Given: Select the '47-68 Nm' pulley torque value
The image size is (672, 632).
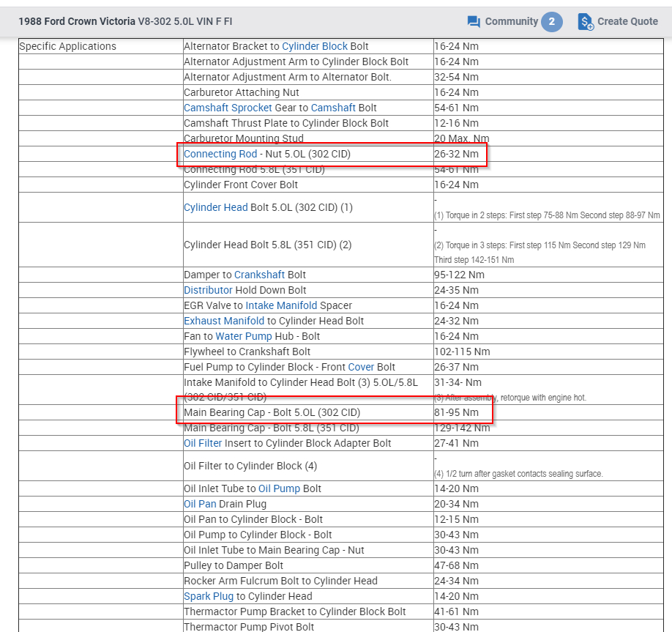Looking at the screenshot, I should point(457,565).
